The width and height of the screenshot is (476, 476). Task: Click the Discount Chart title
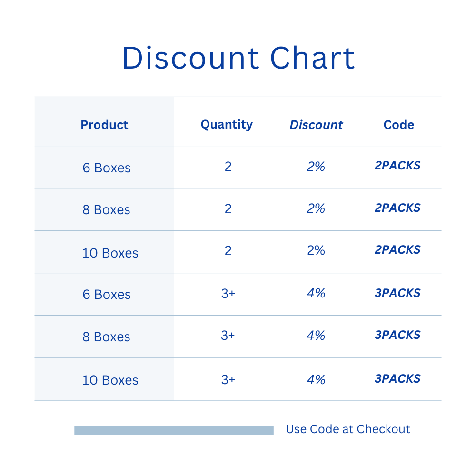238,58
